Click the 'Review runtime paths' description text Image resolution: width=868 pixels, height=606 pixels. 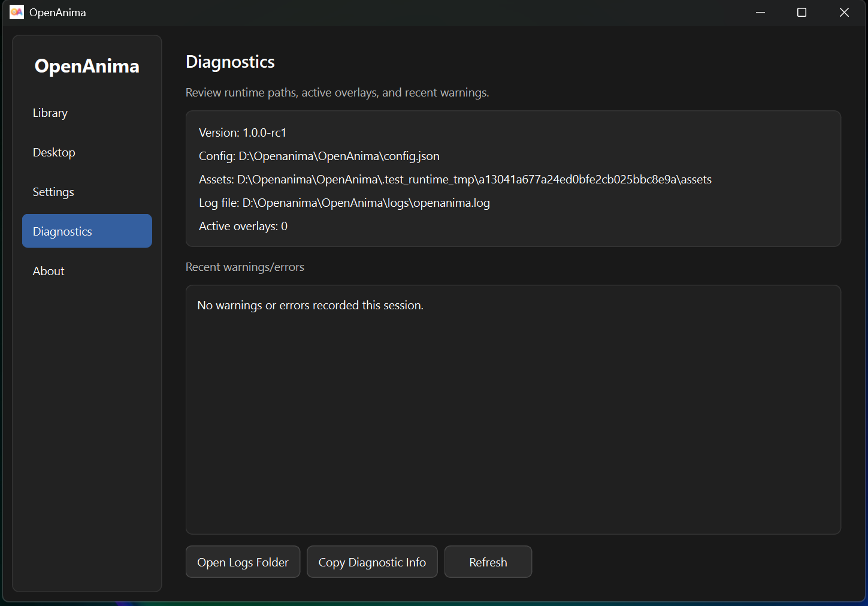pos(337,92)
